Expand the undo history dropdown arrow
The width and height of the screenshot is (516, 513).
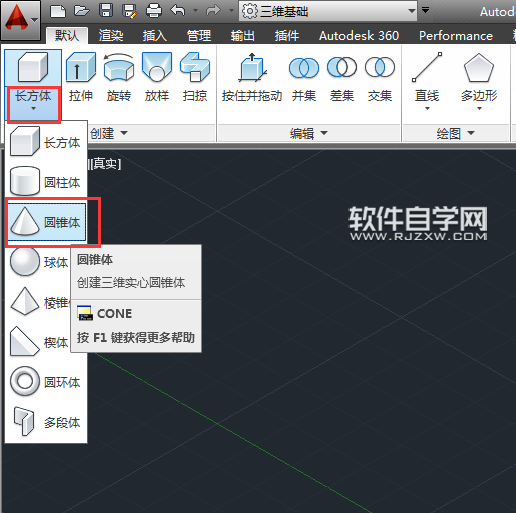(195, 11)
